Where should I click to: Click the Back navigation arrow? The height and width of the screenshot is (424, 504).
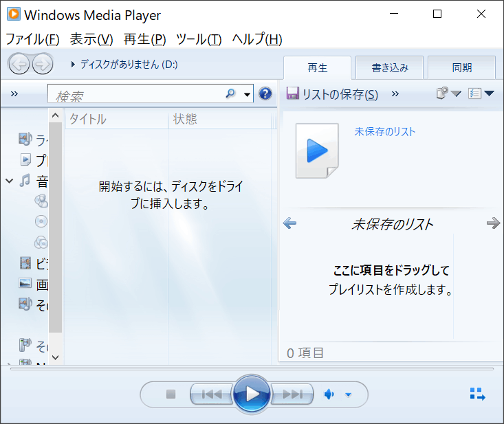pos(19,64)
